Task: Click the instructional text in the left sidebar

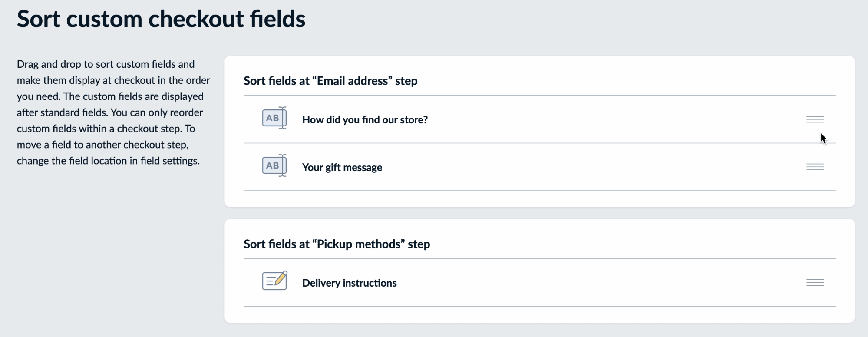Action: click(x=113, y=112)
